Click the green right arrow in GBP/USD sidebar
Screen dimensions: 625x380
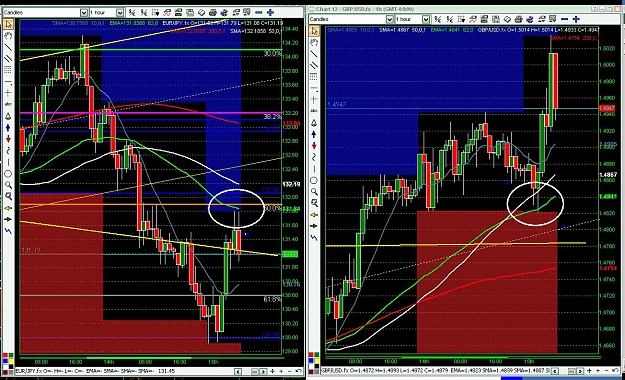(x=314, y=226)
